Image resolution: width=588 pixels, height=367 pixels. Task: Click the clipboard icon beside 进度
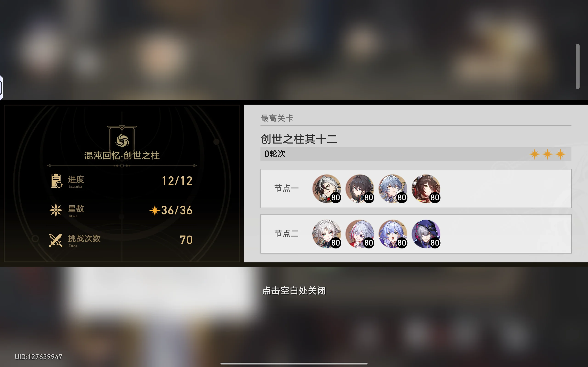click(56, 181)
